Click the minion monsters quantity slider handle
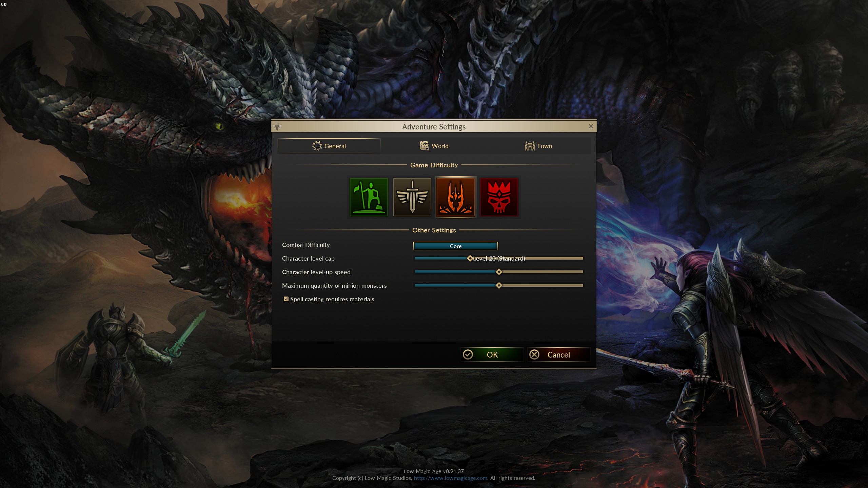Image resolution: width=868 pixels, height=488 pixels. click(x=499, y=285)
